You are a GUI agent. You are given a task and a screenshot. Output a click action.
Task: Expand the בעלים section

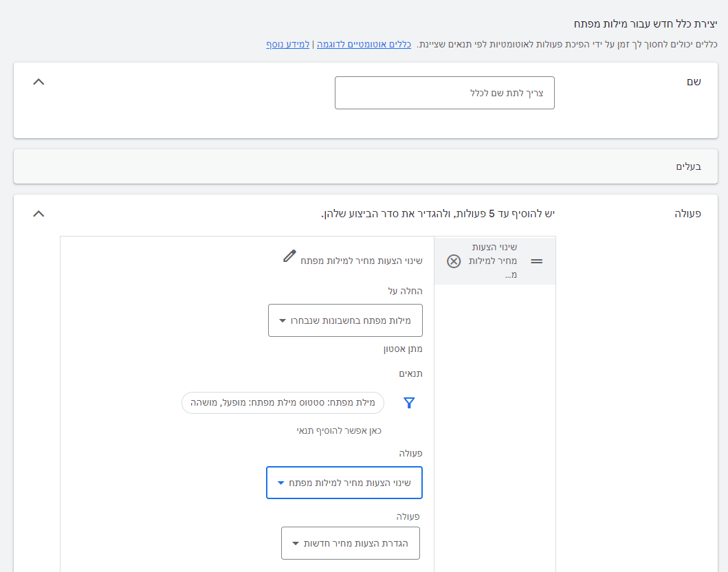[366, 166]
